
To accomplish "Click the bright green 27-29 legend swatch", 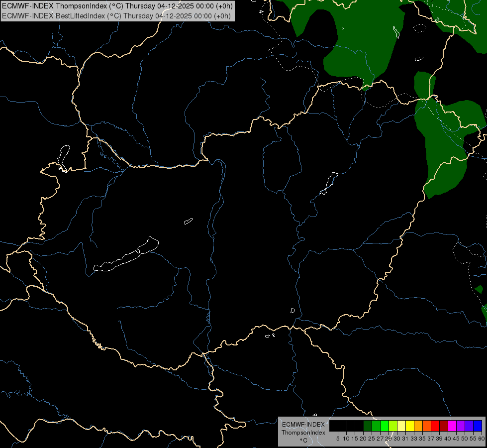I will [385, 426].
